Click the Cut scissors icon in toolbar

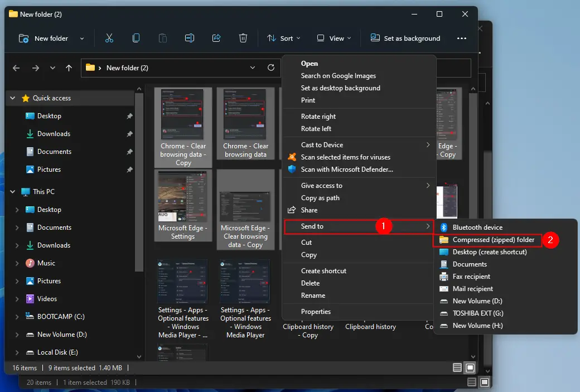click(x=109, y=38)
